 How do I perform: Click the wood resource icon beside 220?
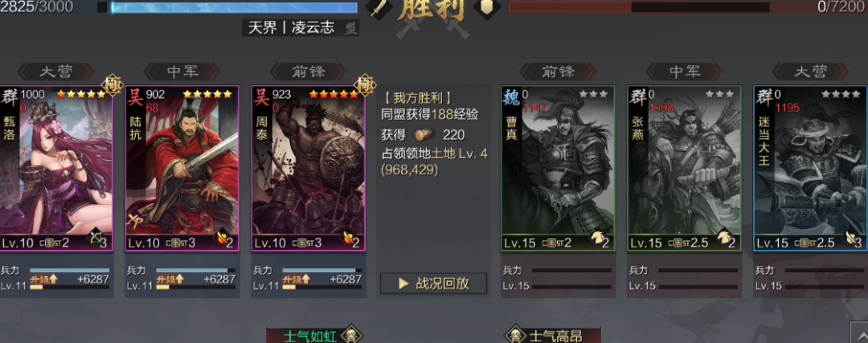[424, 134]
